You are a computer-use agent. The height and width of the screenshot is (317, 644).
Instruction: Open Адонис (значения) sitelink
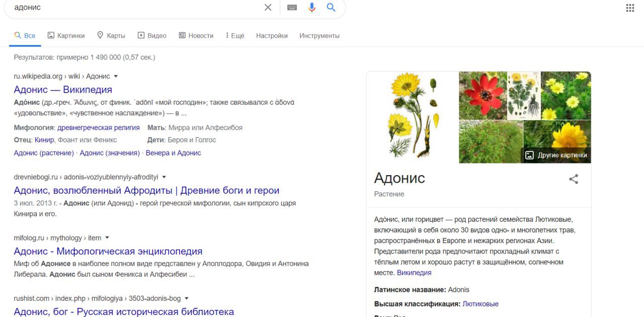click(x=110, y=153)
